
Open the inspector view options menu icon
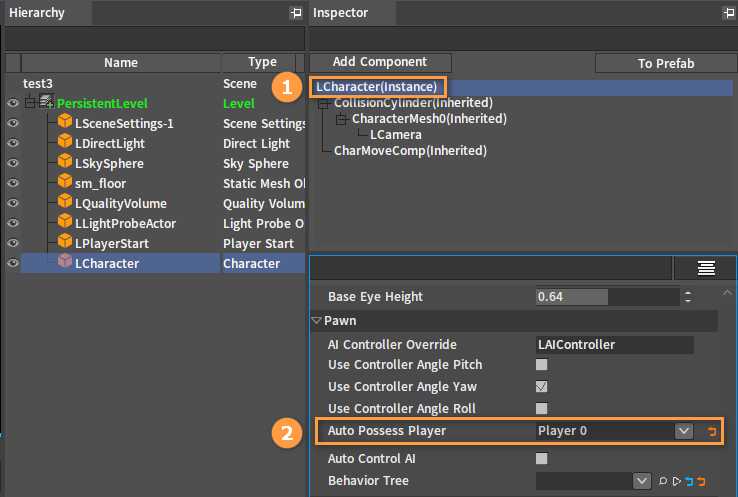(706, 267)
